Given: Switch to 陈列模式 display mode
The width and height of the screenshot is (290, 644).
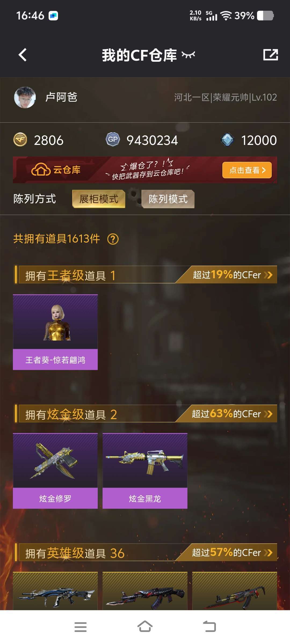Looking at the screenshot, I should point(168,199).
